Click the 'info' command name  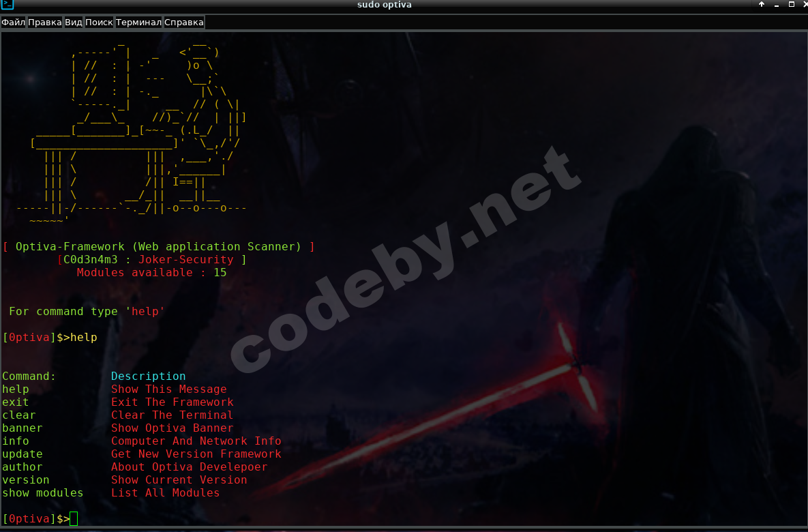(16, 441)
